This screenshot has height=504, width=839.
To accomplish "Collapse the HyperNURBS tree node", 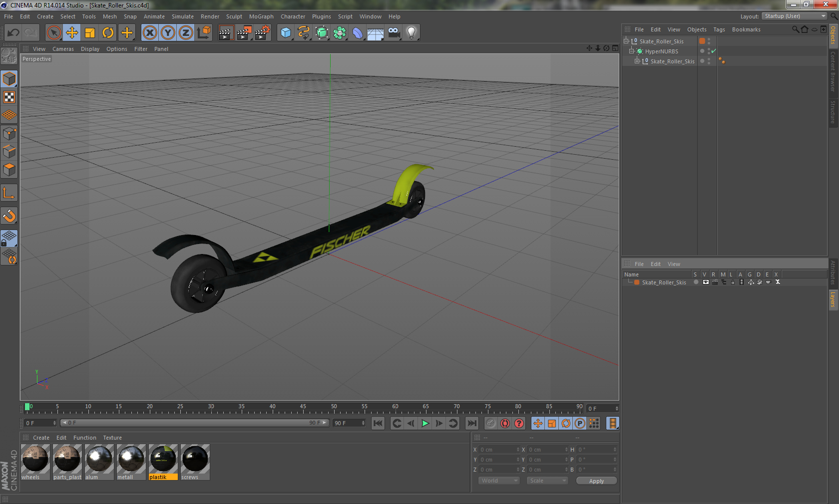I will [631, 51].
